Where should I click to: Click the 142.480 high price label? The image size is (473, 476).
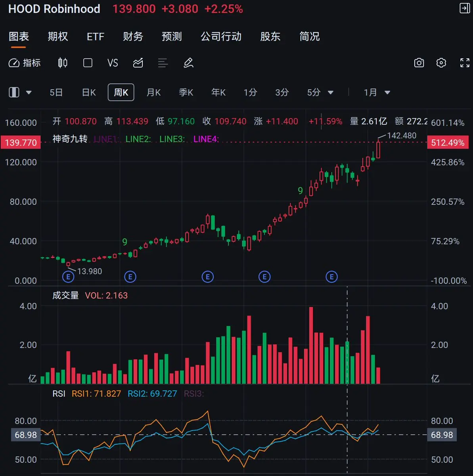[x=402, y=136]
